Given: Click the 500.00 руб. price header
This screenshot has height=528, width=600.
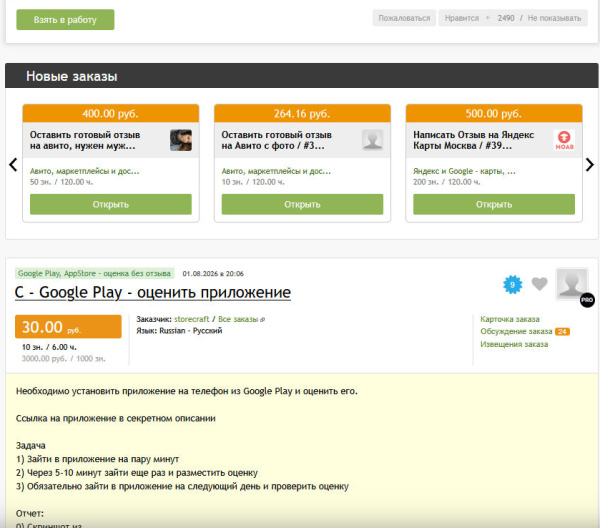Looking at the screenshot, I should click(494, 114).
